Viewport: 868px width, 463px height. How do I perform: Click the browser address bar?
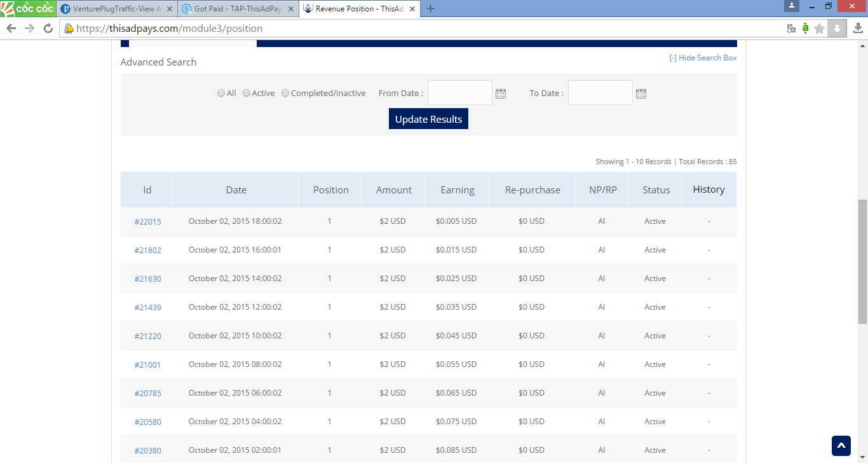click(422, 29)
